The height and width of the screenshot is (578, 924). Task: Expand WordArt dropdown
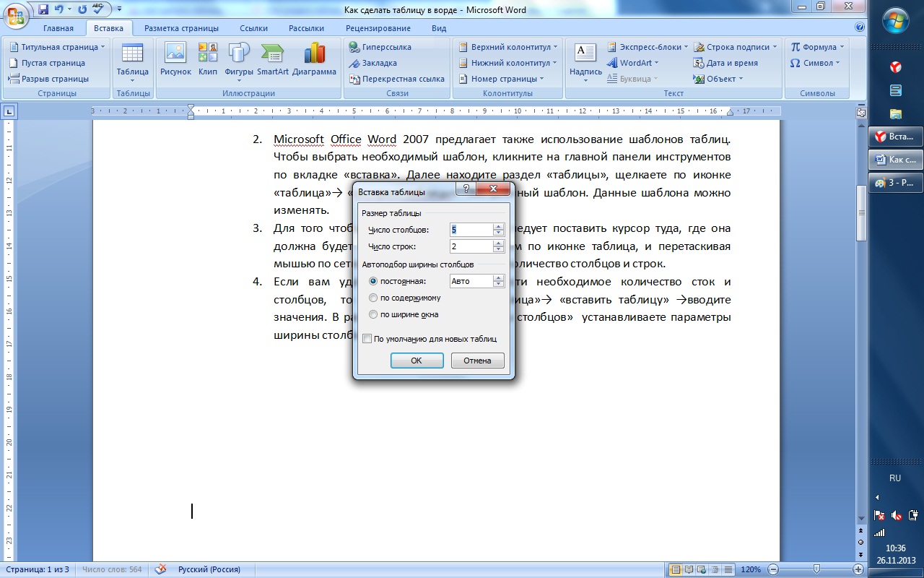(633, 63)
